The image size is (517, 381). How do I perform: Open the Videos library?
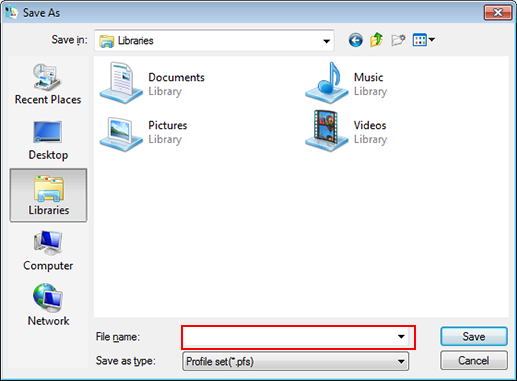pyautogui.click(x=347, y=131)
